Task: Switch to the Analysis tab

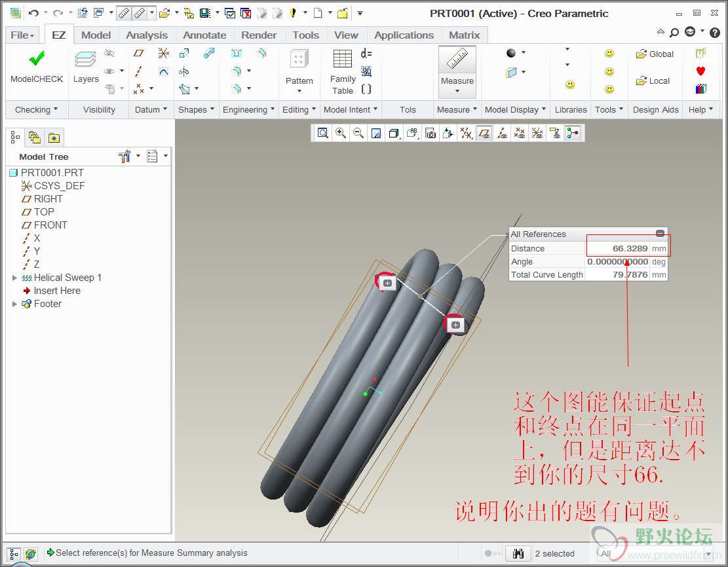Action: coord(147,35)
